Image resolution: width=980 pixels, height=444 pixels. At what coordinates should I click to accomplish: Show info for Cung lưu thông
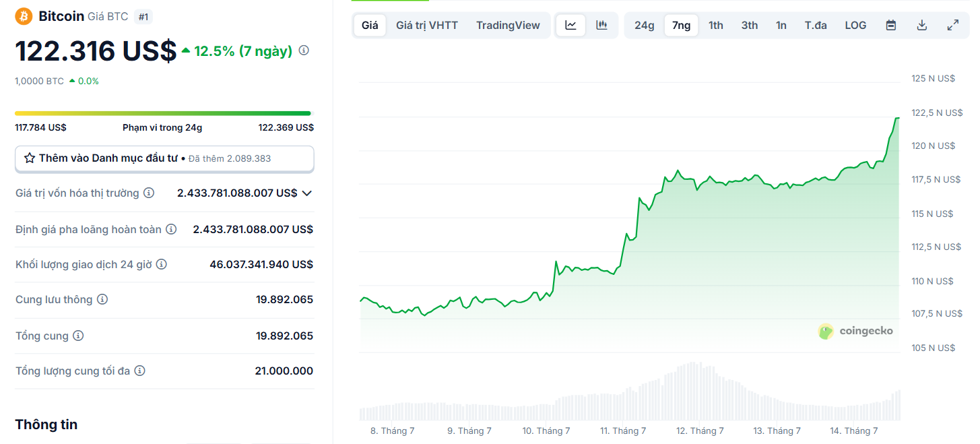pos(102,300)
